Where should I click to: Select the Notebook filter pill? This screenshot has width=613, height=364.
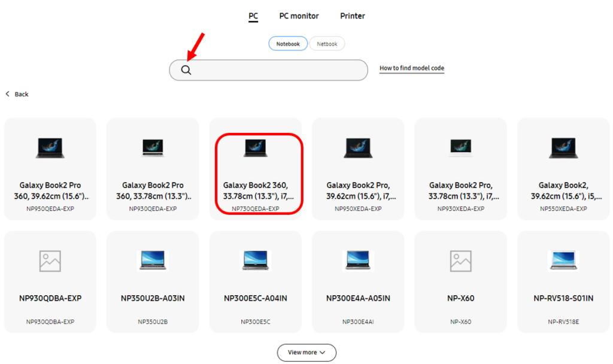288,44
